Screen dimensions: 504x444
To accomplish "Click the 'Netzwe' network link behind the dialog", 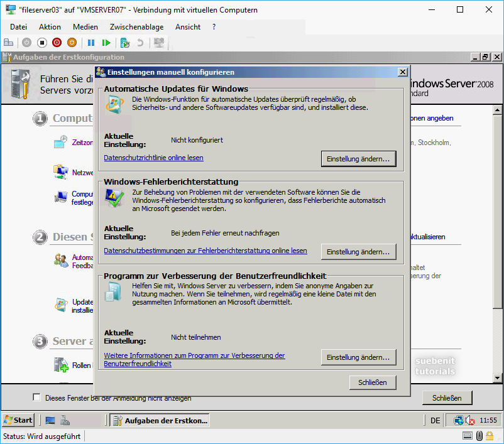I will point(82,173).
